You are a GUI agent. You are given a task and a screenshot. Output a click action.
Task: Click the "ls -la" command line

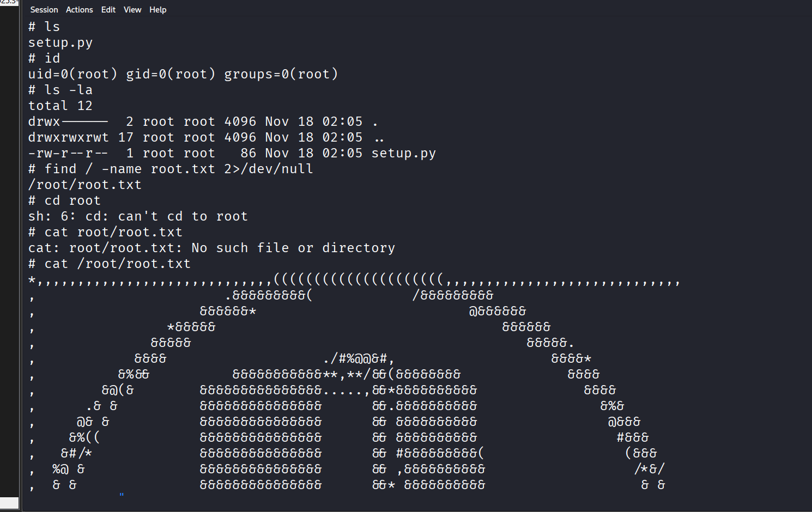pos(60,90)
